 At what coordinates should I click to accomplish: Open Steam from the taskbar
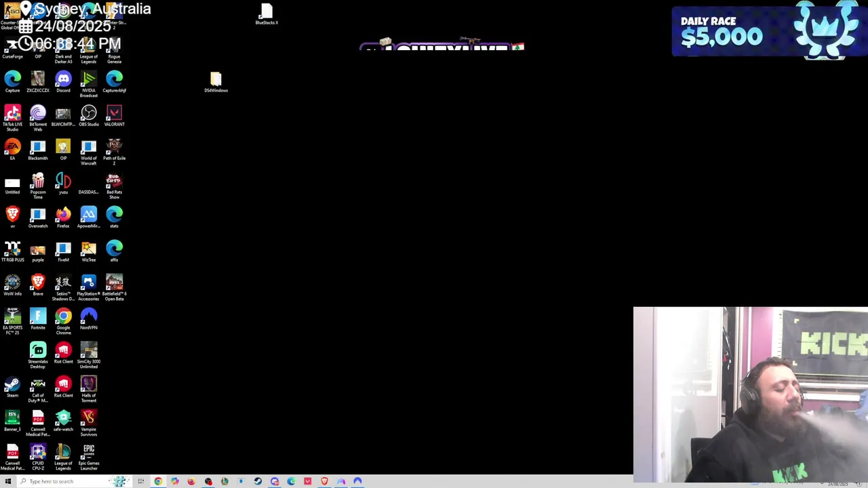coord(258,481)
